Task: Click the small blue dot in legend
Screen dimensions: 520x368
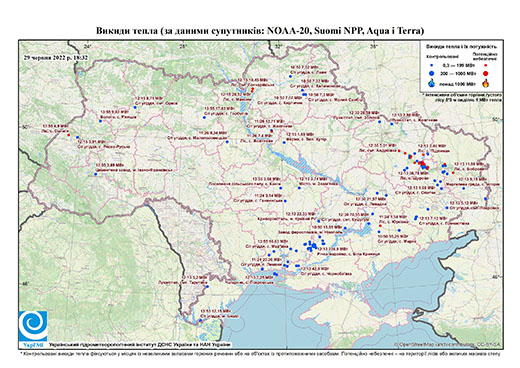Action: click(x=432, y=65)
